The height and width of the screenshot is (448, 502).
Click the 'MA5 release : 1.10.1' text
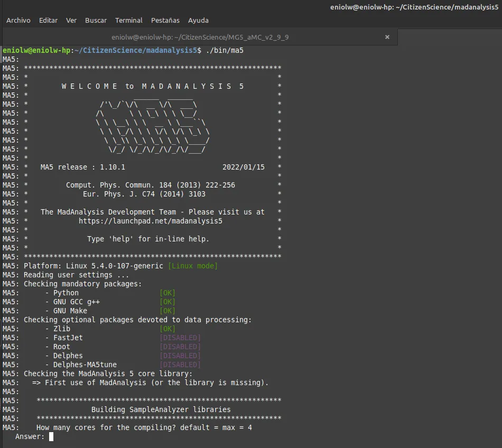pyautogui.click(x=83, y=167)
